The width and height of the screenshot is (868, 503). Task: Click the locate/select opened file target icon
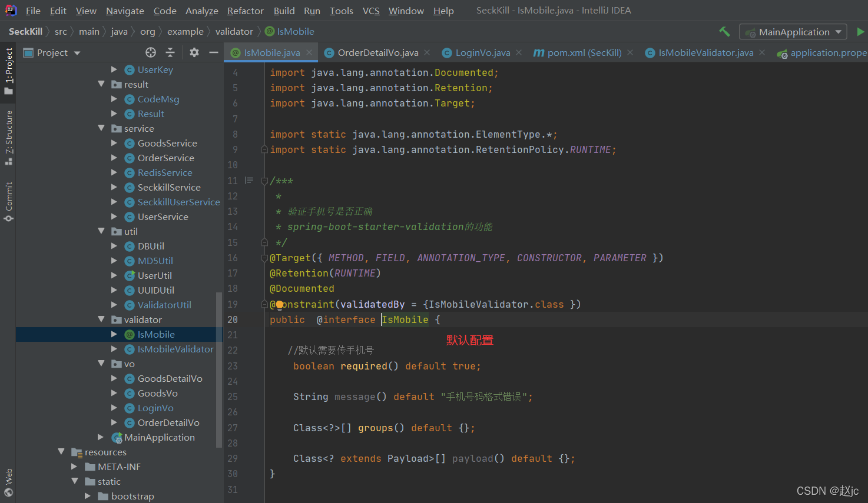pyautogui.click(x=151, y=52)
